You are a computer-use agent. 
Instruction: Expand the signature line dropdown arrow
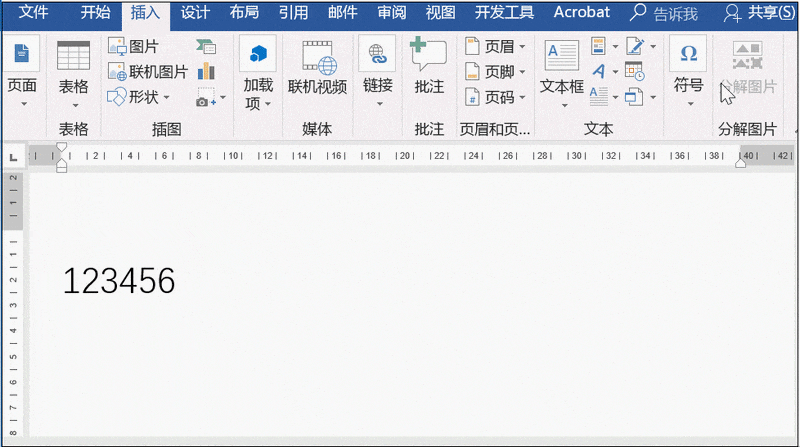tap(653, 46)
